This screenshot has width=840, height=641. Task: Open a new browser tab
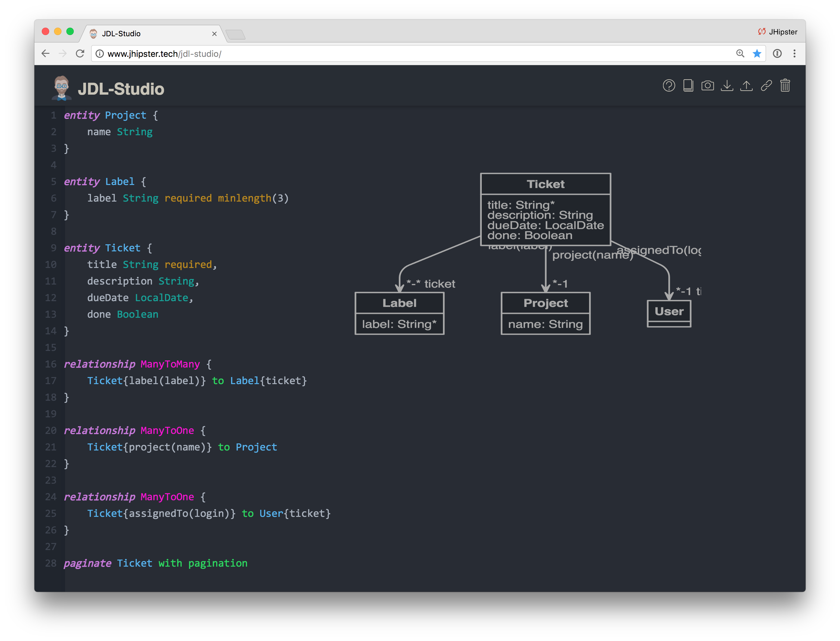pyautogui.click(x=235, y=35)
